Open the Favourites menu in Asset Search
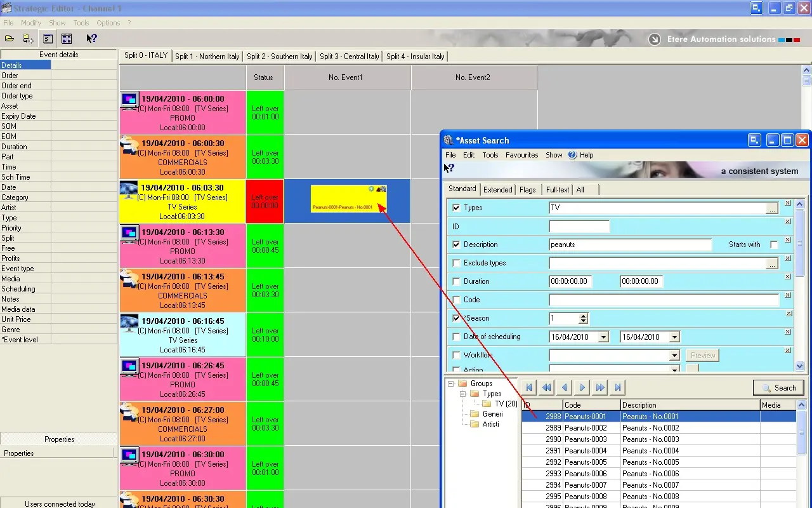Screen dimensions: 812x508 (521, 155)
